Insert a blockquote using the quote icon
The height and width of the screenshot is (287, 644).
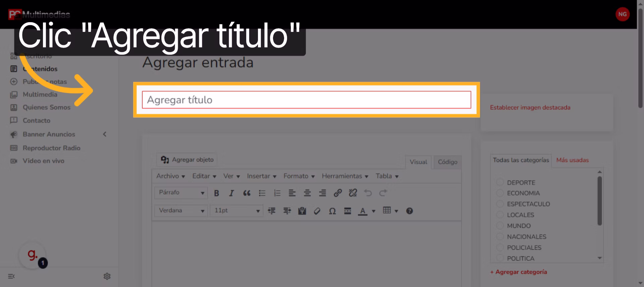click(x=247, y=193)
